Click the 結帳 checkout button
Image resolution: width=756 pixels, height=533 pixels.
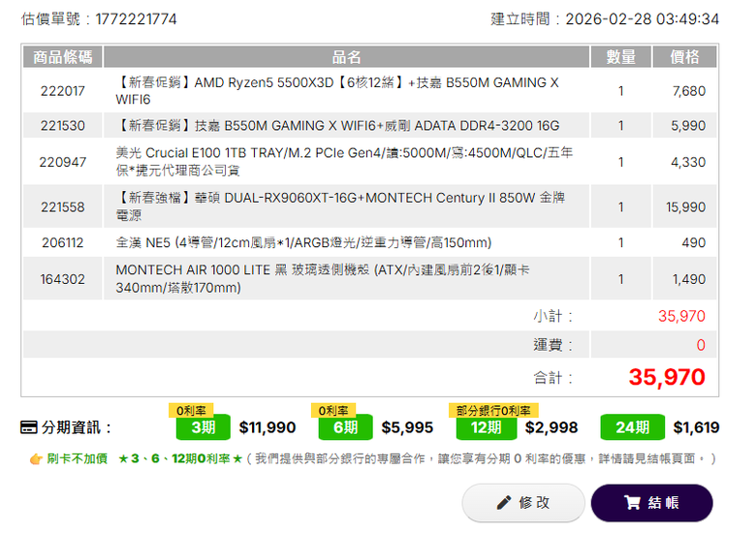[651, 503]
